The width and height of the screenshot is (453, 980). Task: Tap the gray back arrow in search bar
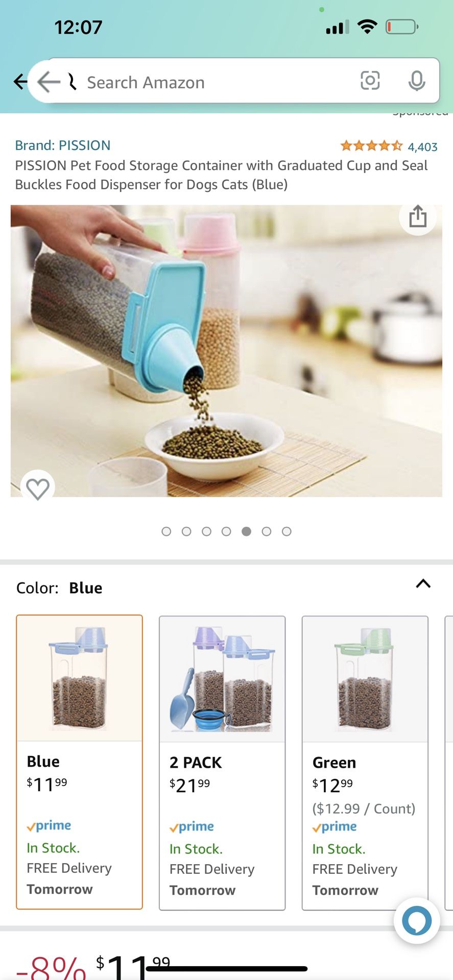(49, 82)
